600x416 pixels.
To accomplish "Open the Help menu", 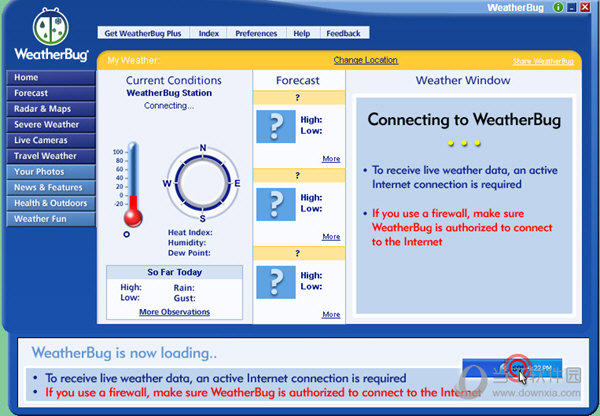I will (302, 33).
